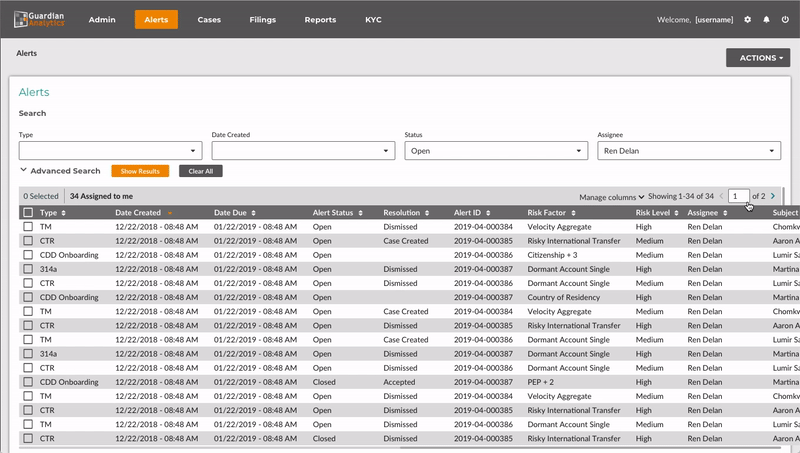Viewport: 800px width, 453px height.
Task: Check the CDD Onboarding PEP + 2 checkbox
Action: coord(28,382)
